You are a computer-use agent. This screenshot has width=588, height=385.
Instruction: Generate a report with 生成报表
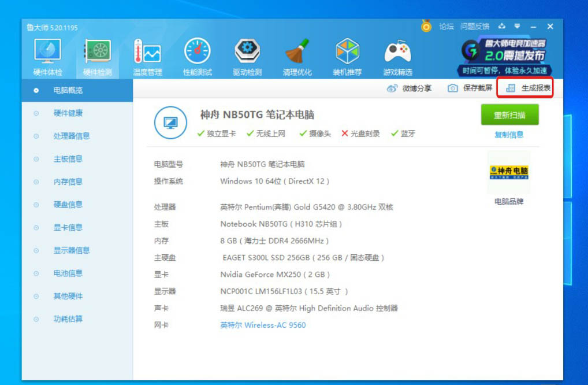[x=529, y=88]
